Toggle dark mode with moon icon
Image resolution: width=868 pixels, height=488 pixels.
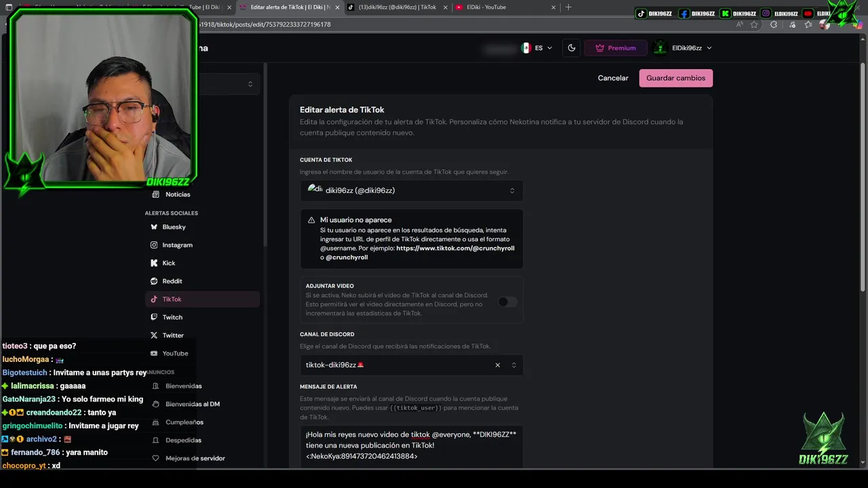[x=572, y=48]
